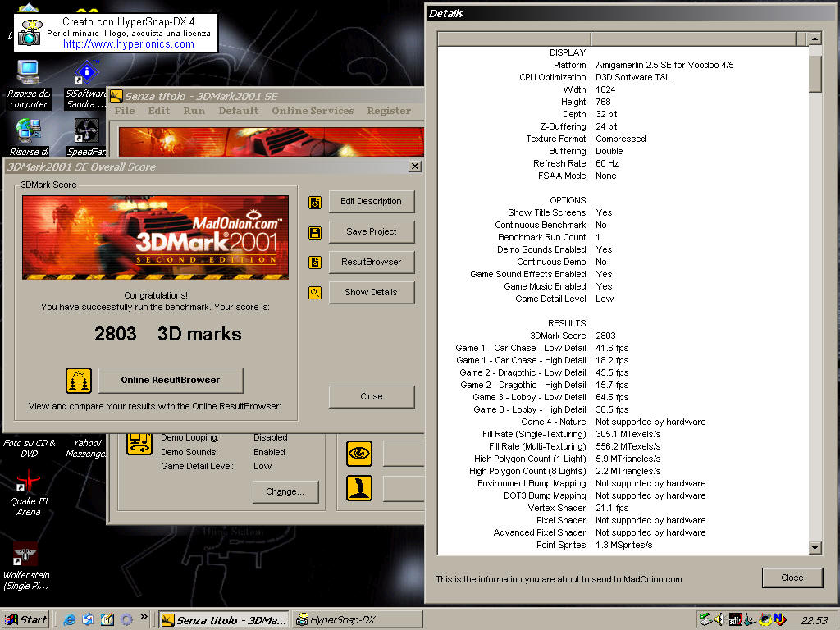Viewport: 840px width, 630px height.
Task: Click the green-arrow hardware tray icon
Action: point(705,620)
